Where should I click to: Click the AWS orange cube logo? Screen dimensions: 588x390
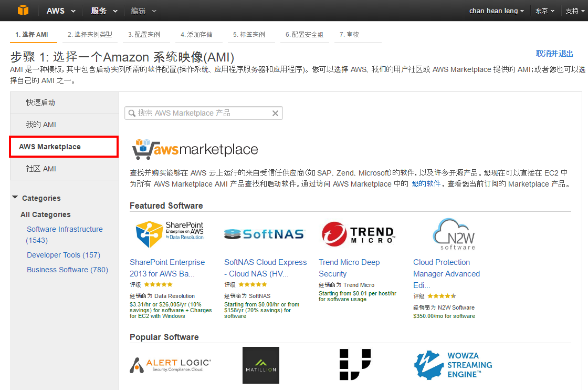pos(23,10)
